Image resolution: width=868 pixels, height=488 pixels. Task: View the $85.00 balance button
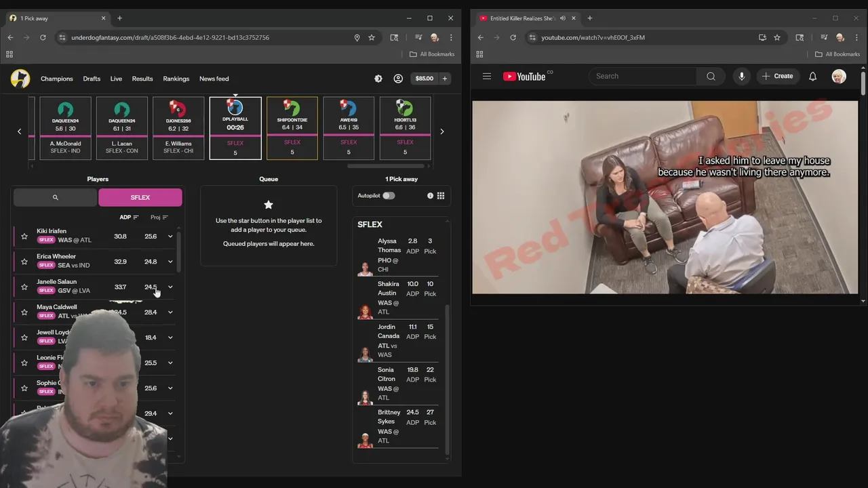point(425,79)
